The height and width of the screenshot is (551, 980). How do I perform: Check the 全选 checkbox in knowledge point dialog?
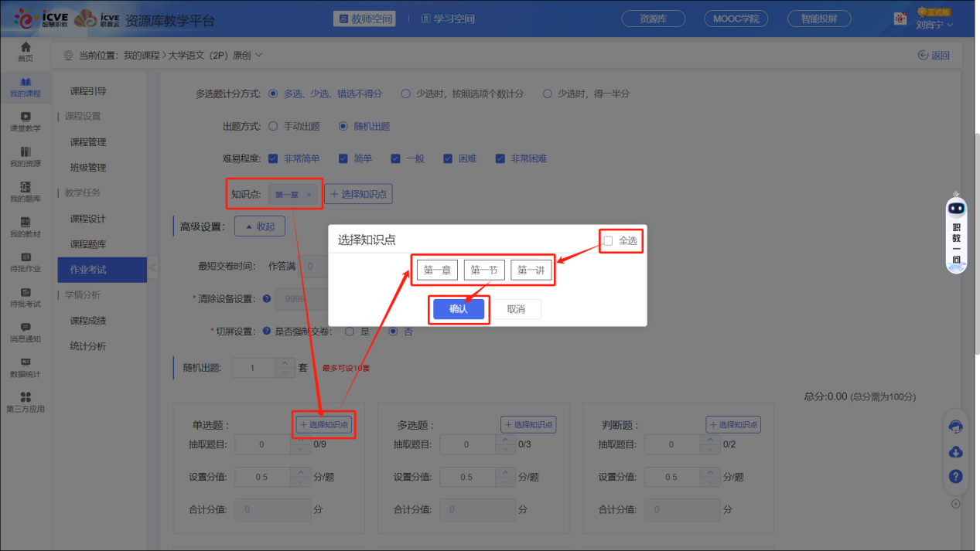pyautogui.click(x=608, y=240)
